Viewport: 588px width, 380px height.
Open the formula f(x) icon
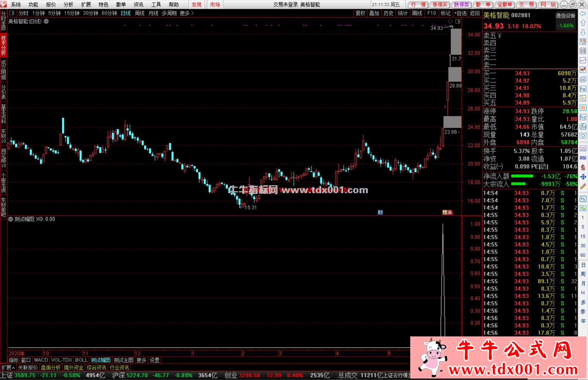pos(583,126)
